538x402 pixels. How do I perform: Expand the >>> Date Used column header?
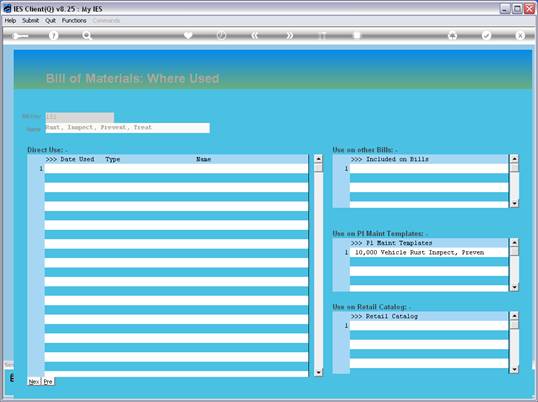[x=70, y=159]
